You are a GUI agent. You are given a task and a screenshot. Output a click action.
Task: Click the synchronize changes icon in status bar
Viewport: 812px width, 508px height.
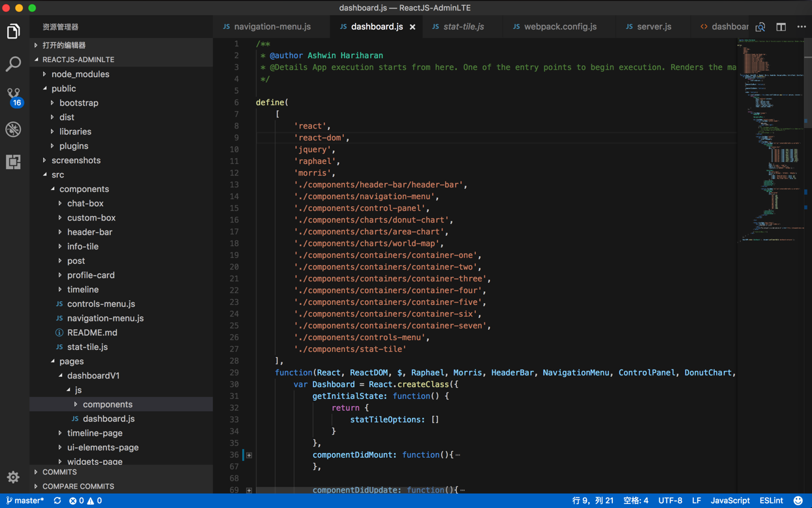[57, 501]
